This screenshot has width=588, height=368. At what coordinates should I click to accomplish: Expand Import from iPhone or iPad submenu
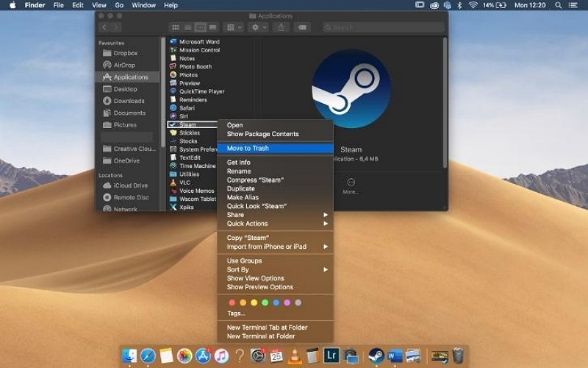275,247
